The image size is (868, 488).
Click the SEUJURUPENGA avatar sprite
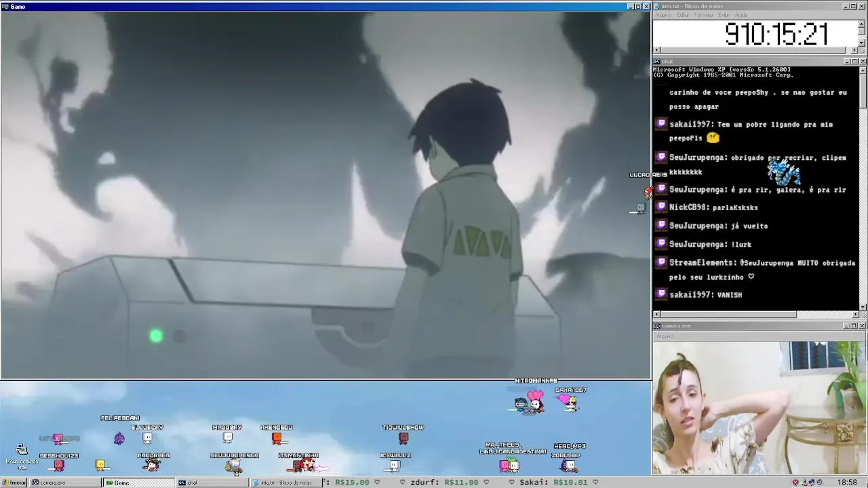click(x=234, y=466)
